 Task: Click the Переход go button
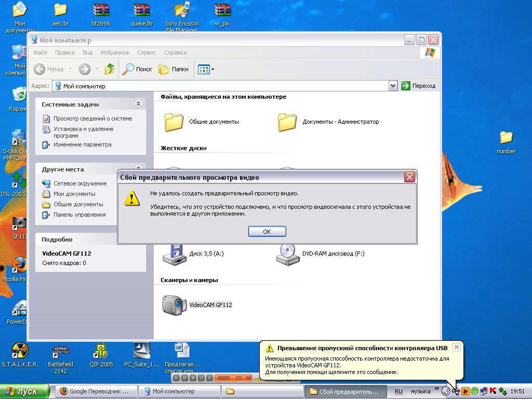[x=419, y=86]
